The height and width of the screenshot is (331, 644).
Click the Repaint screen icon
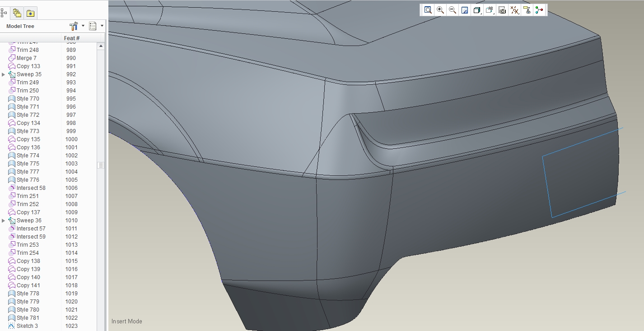pyautogui.click(x=465, y=10)
